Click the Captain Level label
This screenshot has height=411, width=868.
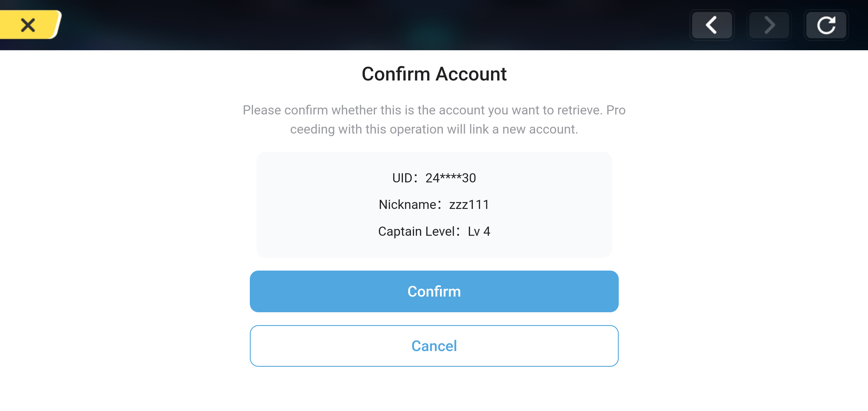pyautogui.click(x=418, y=231)
